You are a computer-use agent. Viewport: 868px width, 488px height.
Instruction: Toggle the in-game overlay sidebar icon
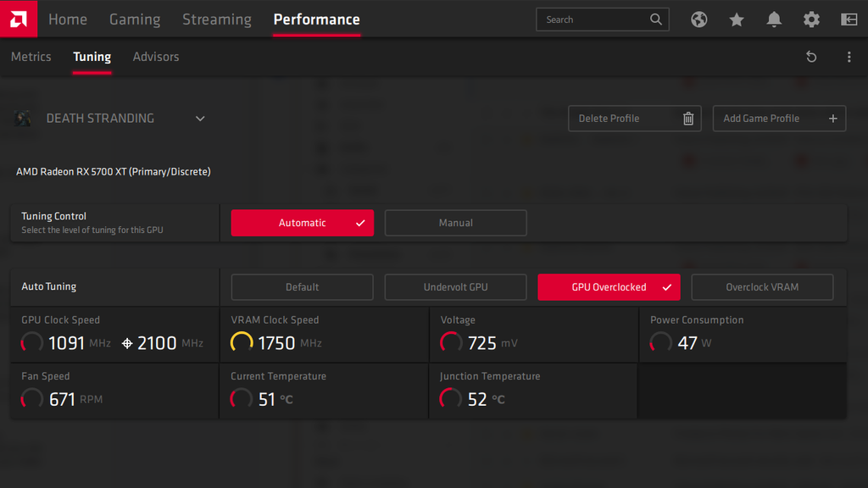point(848,19)
